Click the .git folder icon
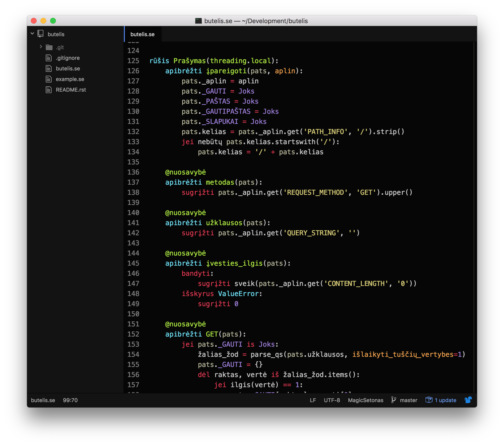This screenshot has width=504, height=446. point(49,47)
